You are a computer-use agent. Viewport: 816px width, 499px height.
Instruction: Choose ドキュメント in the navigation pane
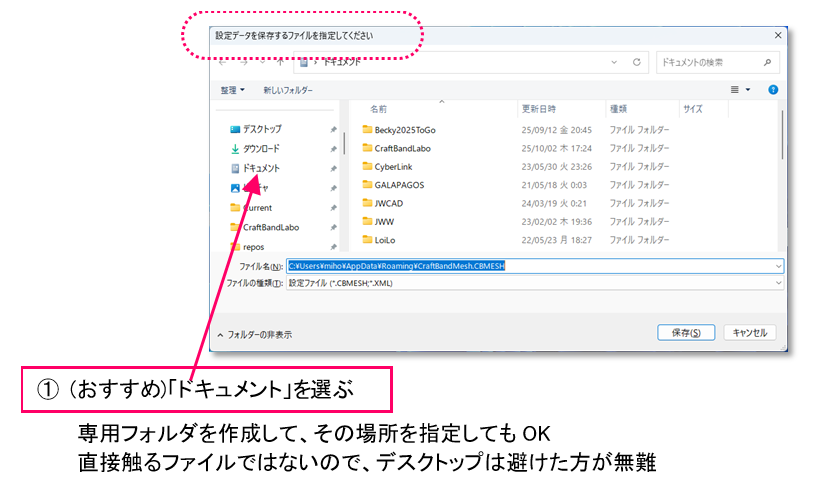coord(260,168)
